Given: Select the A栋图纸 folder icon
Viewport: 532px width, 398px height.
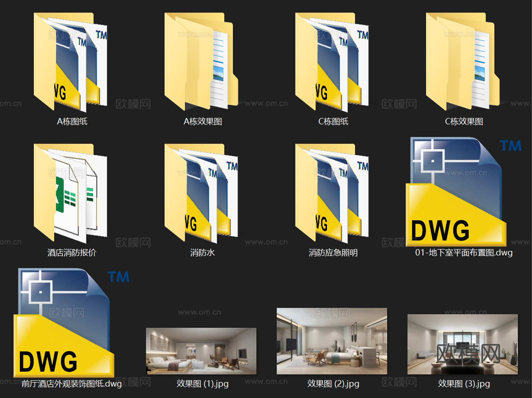Looking at the screenshot, I should pos(71,62).
